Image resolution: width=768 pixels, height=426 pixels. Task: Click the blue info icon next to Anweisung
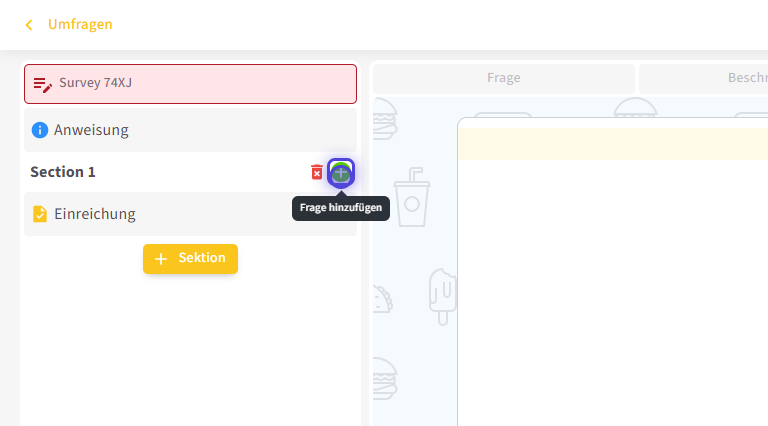tap(40, 130)
